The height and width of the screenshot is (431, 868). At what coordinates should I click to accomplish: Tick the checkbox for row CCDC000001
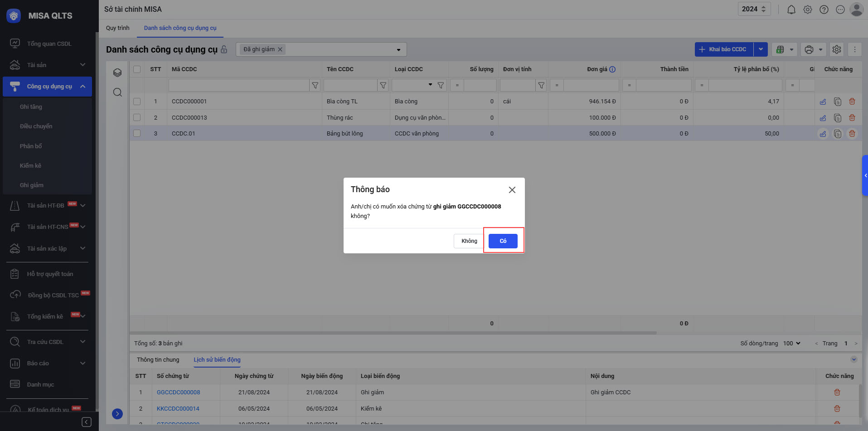point(137,102)
